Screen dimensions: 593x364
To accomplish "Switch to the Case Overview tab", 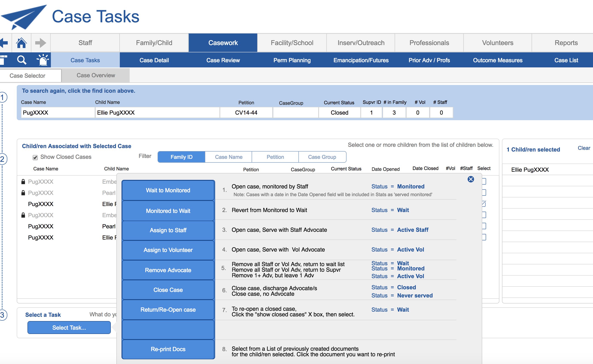I will (x=96, y=75).
